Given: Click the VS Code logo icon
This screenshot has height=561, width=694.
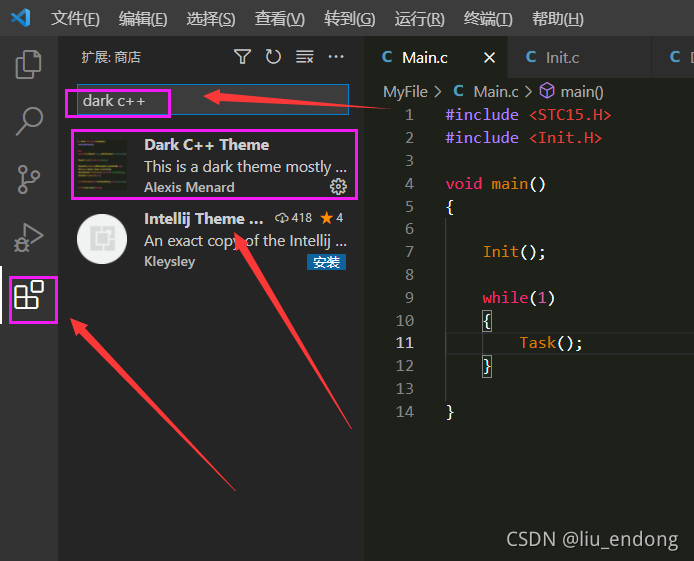Looking at the screenshot, I should point(21,18).
